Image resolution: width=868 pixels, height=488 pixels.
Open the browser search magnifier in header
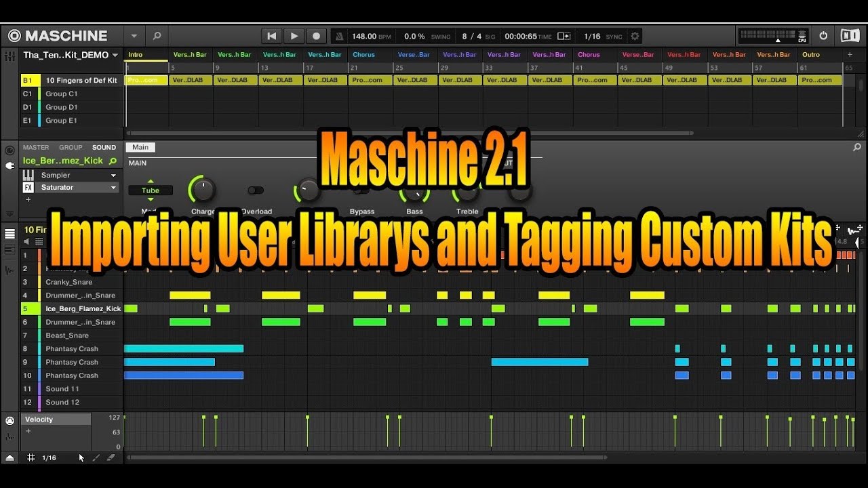(157, 36)
